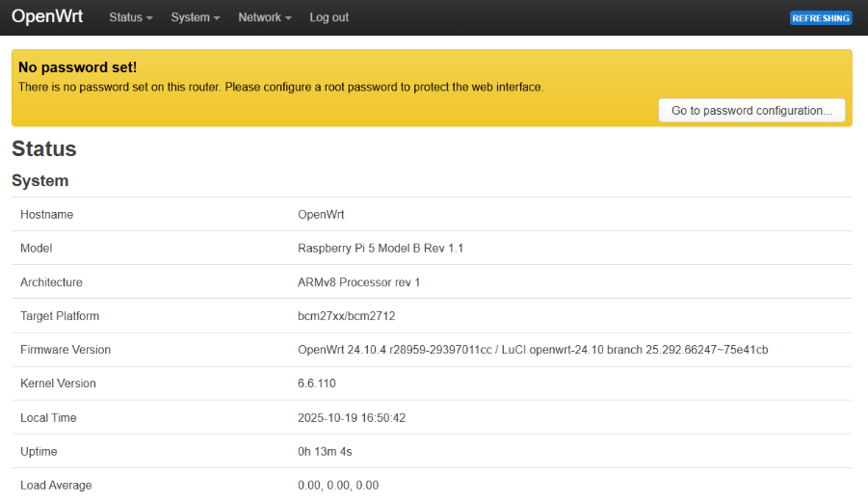
Task: Click the Status page heading
Action: point(44,148)
